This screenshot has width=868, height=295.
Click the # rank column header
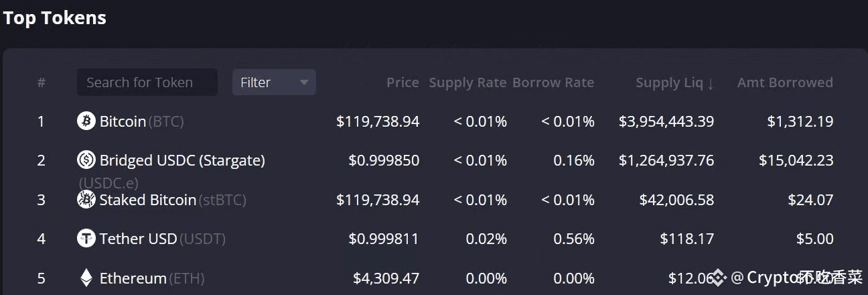click(x=42, y=82)
